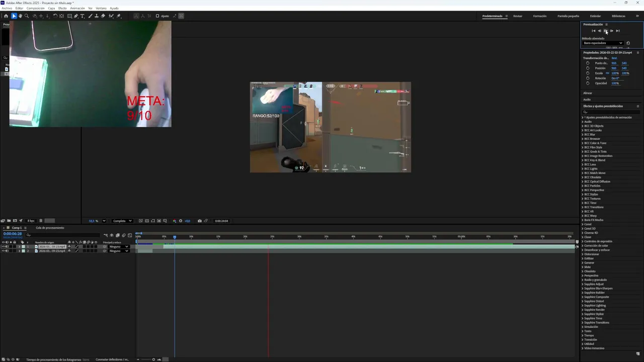Select the Rotation tool
The width and height of the screenshot is (644, 362).
pos(55,16)
